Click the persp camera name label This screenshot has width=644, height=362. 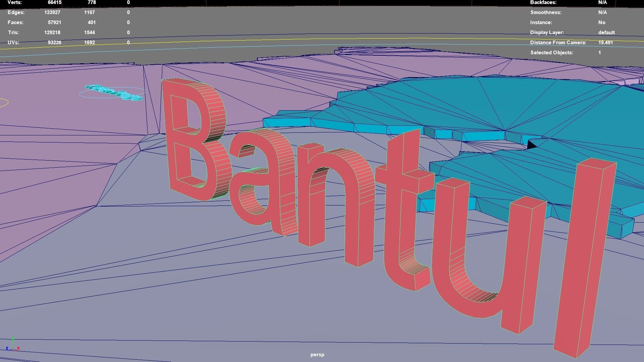317,355
